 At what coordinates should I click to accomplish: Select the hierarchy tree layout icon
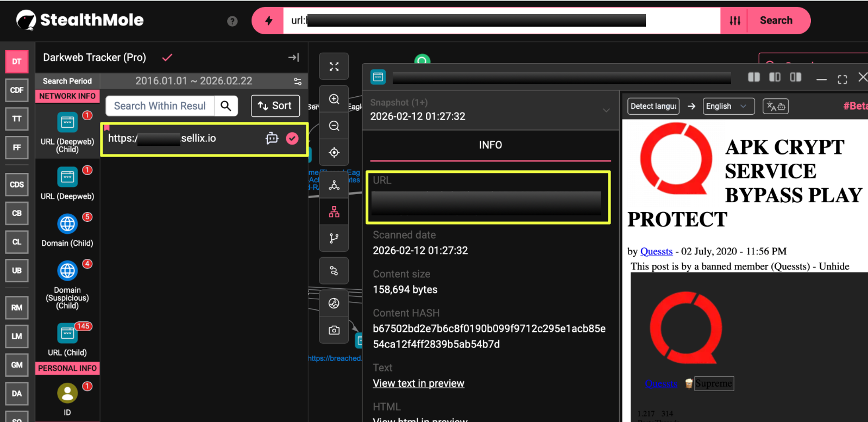tap(334, 212)
